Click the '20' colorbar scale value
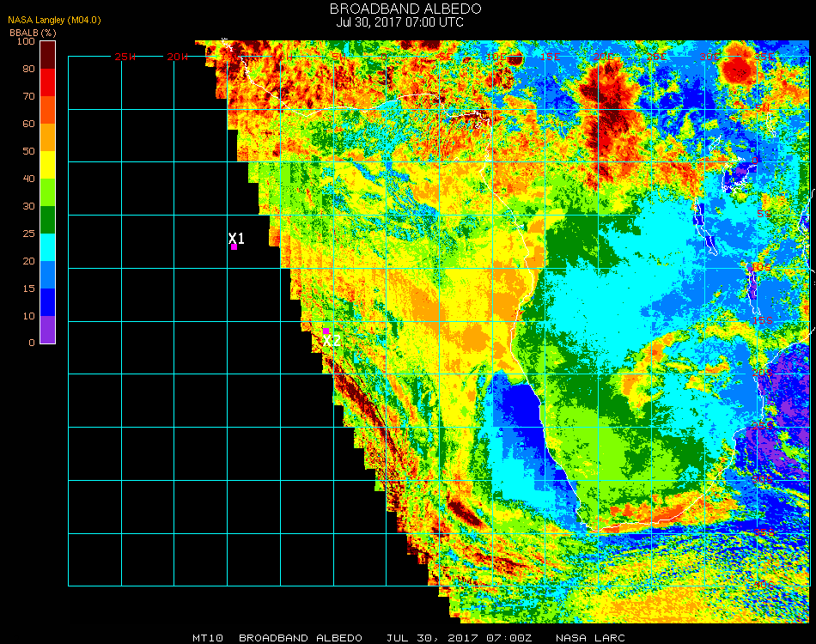 (x=28, y=261)
